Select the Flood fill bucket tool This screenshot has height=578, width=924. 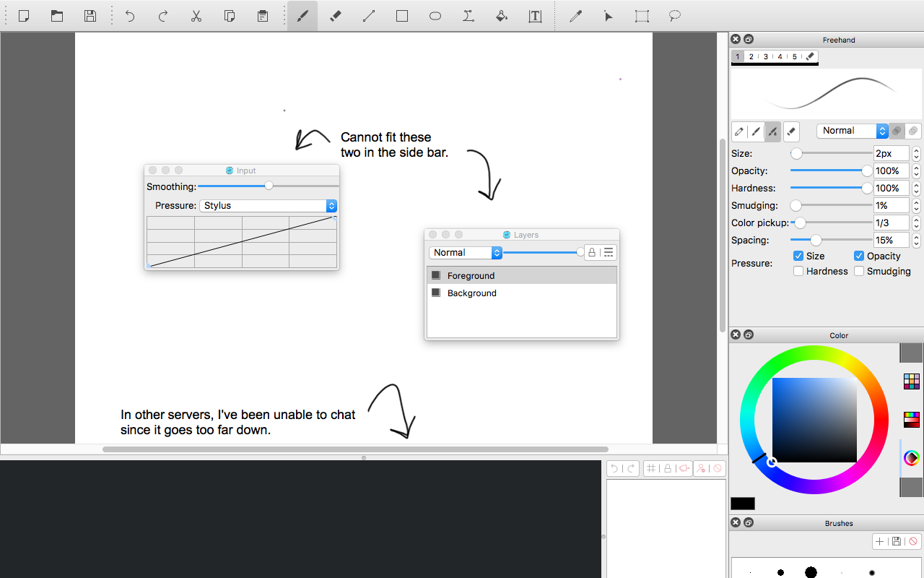click(x=502, y=16)
